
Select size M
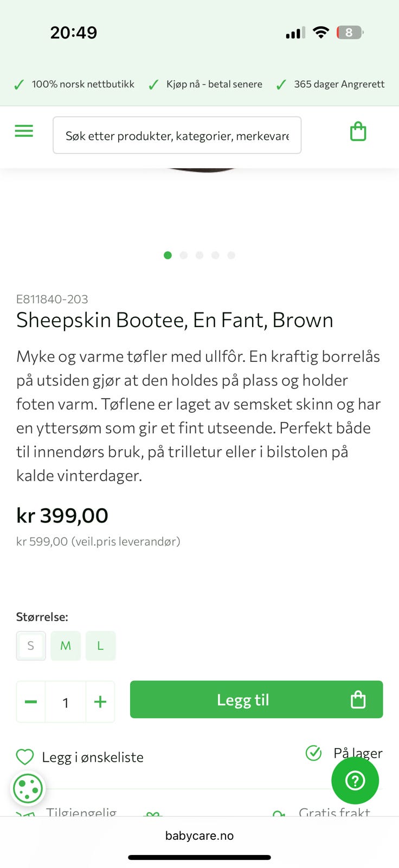tap(66, 646)
